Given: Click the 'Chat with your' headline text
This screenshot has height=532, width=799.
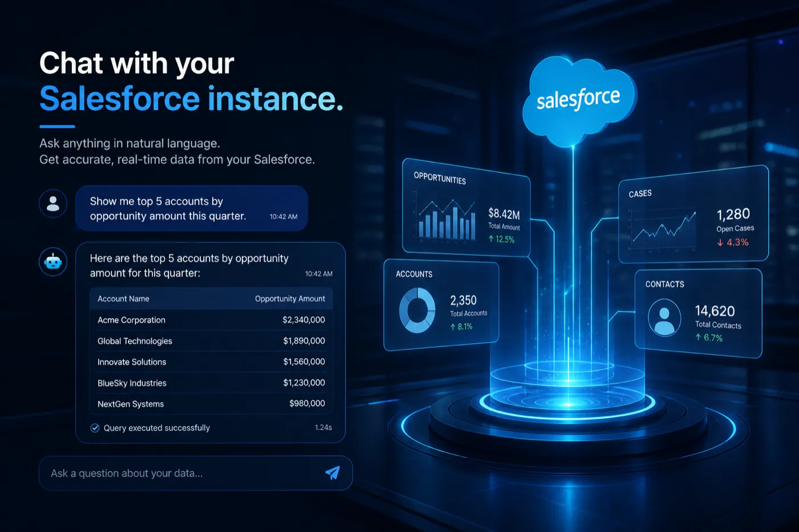Looking at the screenshot, I should [x=136, y=63].
